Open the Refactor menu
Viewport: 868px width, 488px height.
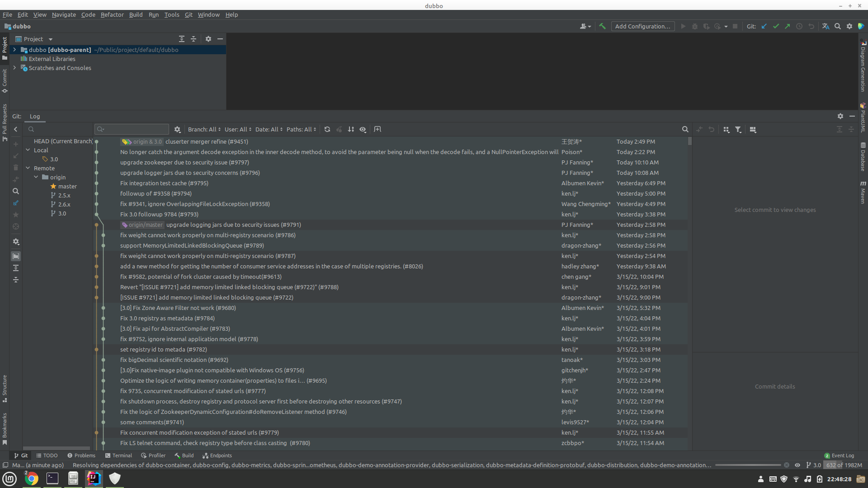(112, 14)
